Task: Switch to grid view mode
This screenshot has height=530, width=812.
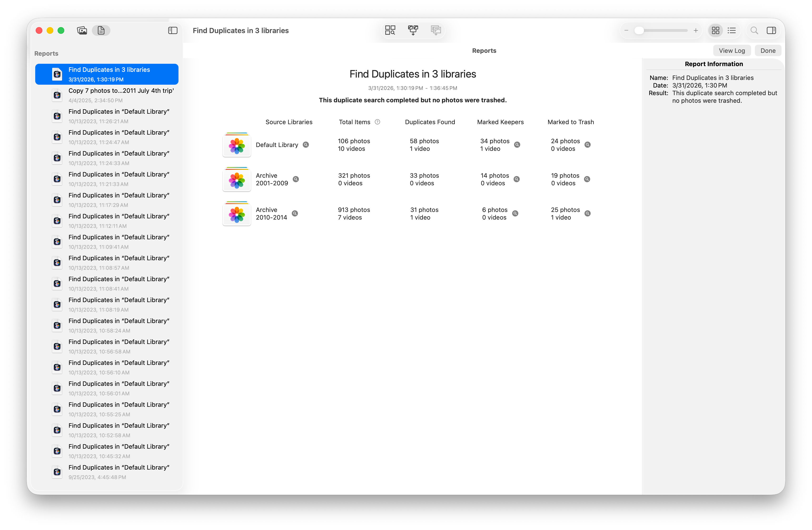Action: click(x=715, y=31)
